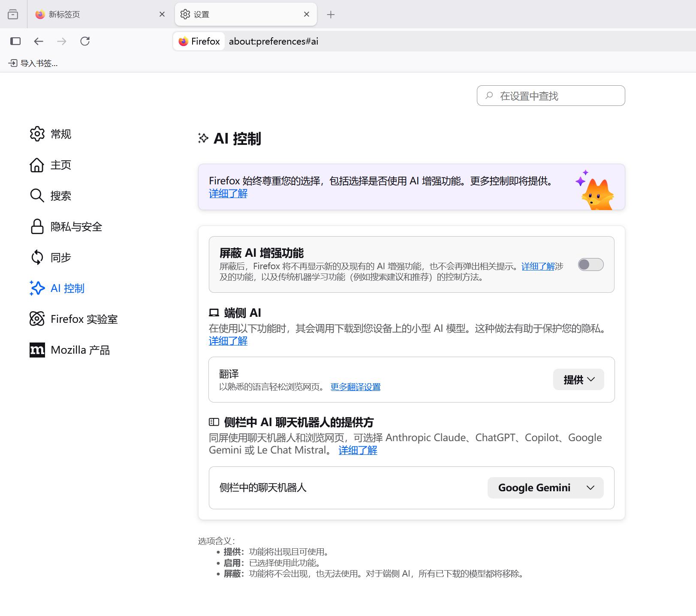Click the 翻译 setting title
Screen dimensions: 696x616
229,374
